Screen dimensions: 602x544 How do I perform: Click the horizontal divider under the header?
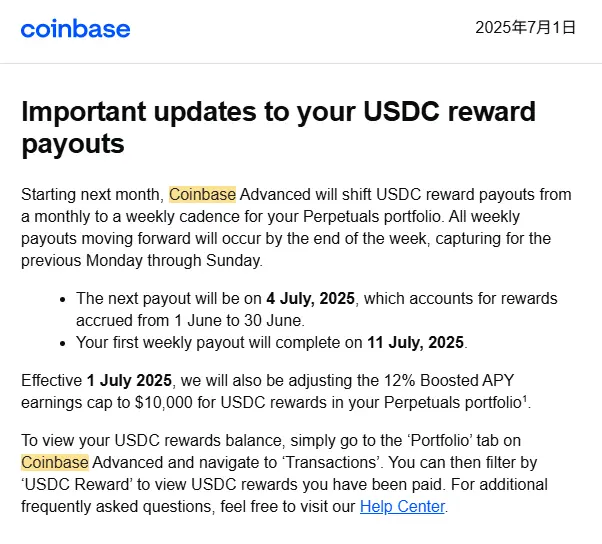[301, 63]
